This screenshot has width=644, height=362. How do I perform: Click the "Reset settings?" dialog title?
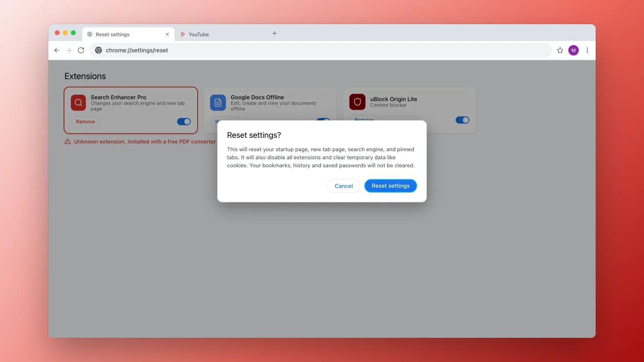click(254, 135)
